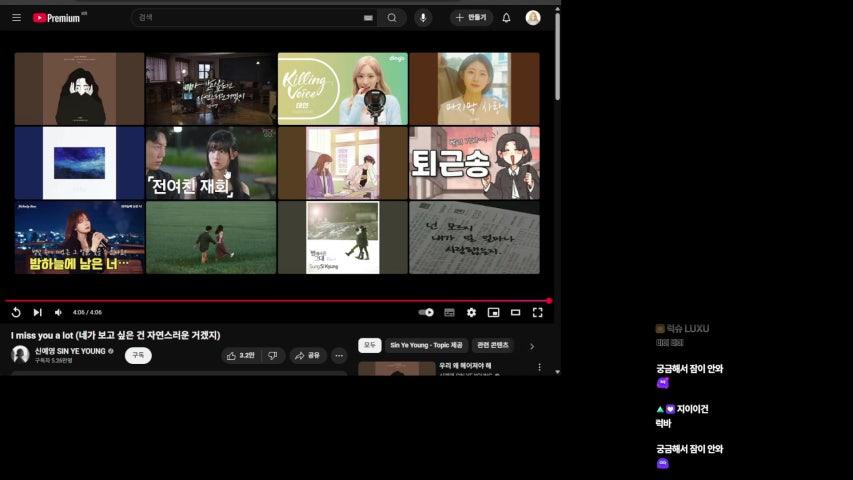Open the account avatar menu
Viewport: 853px width, 480px height.
[533, 18]
